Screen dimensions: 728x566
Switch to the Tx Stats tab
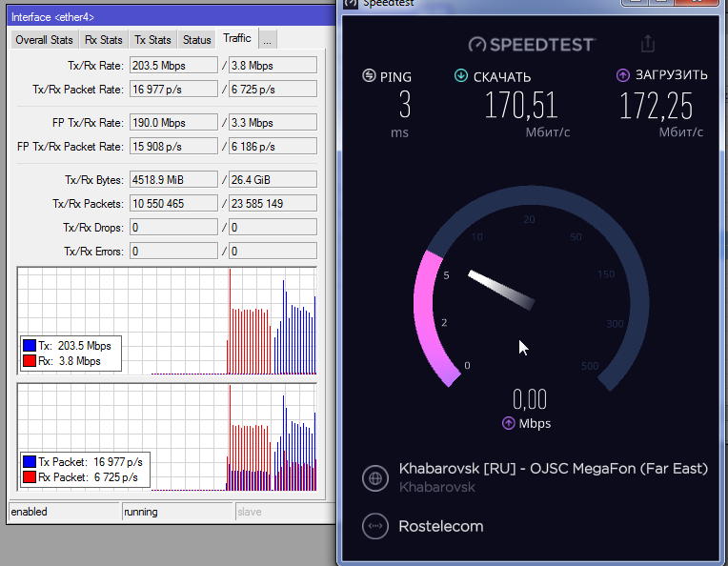[152, 40]
